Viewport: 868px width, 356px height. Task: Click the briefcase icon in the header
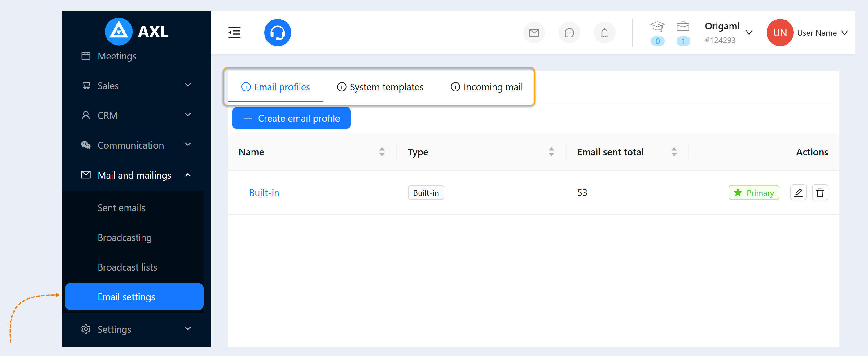(x=683, y=26)
